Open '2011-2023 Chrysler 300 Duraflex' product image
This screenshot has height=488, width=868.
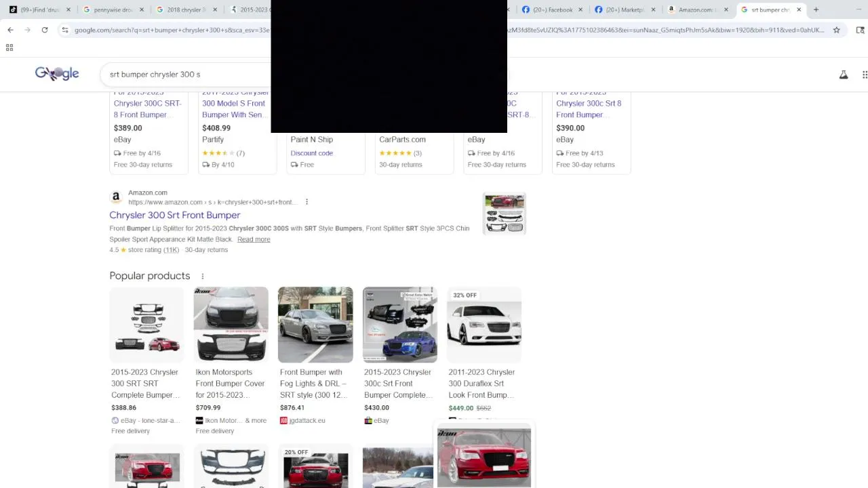(x=484, y=325)
